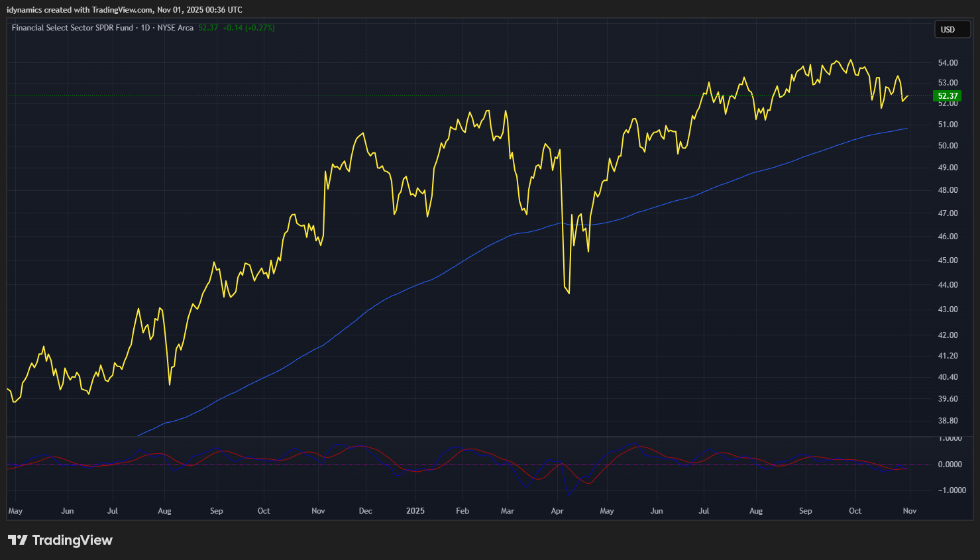Click the yellow price line's April low point
Screen dimensions: 980x560
pos(569,293)
